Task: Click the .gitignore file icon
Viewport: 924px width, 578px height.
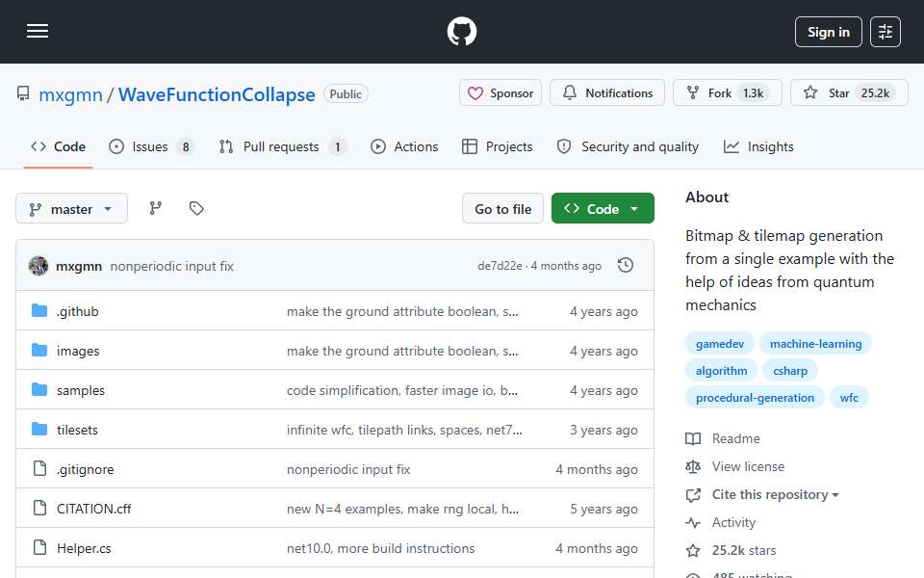Action: 39,469
